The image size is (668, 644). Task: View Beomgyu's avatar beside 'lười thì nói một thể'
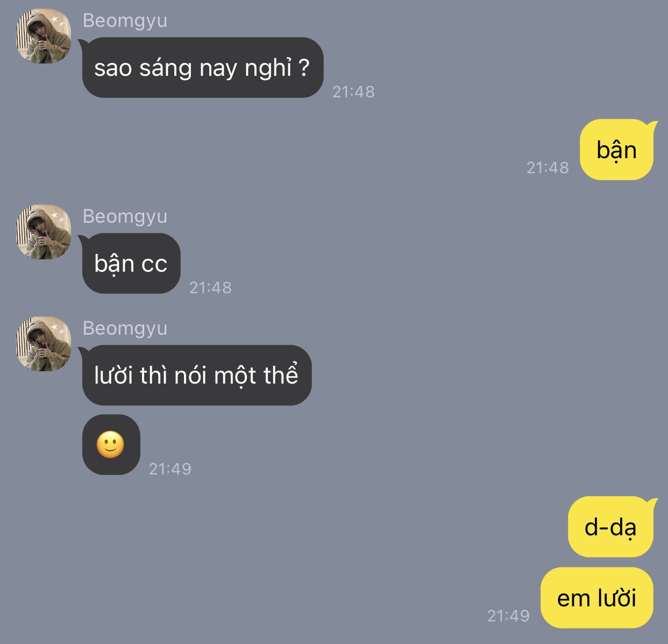point(44,344)
